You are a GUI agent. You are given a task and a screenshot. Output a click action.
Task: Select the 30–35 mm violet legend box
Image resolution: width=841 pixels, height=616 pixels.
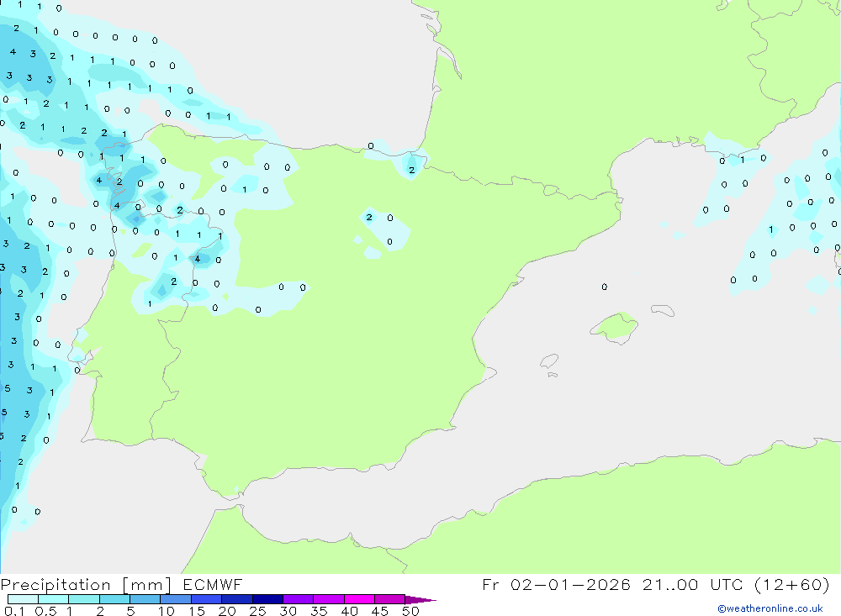pos(299,599)
